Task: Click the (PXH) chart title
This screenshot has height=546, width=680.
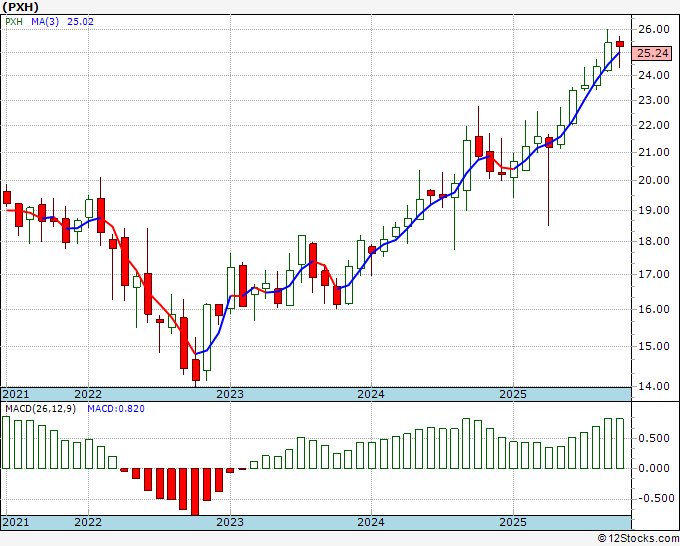Action: coord(20,7)
